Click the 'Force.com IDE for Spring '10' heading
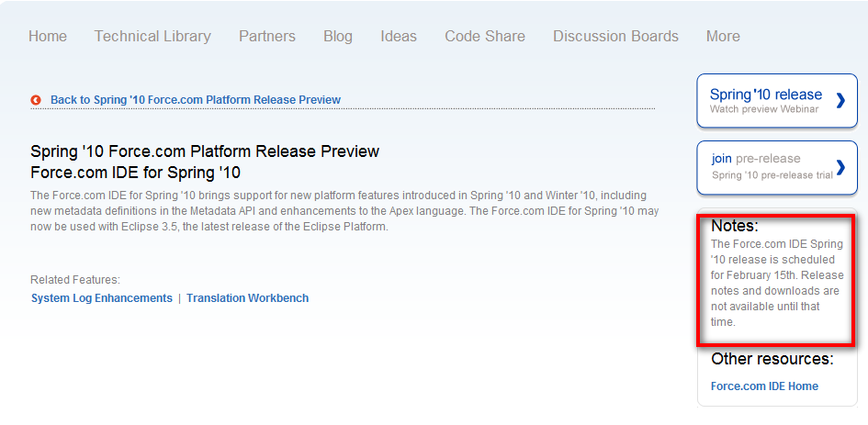This screenshot has height=425, width=868. (136, 173)
